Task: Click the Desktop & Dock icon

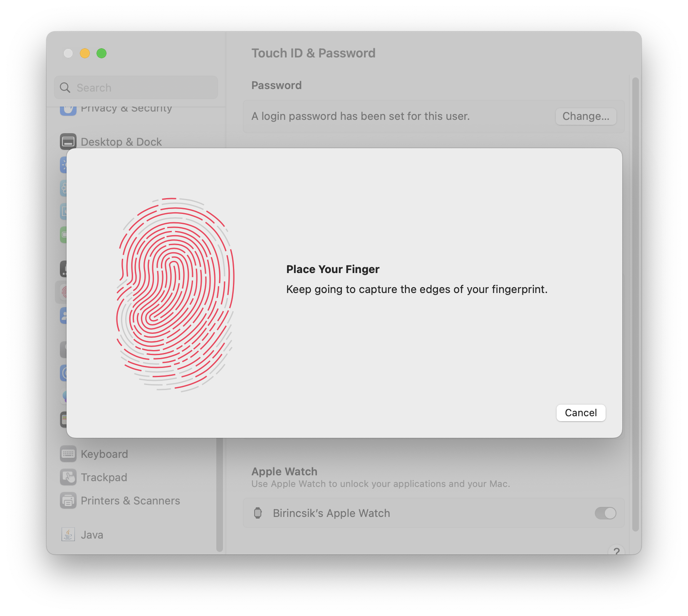Action: coord(68,142)
